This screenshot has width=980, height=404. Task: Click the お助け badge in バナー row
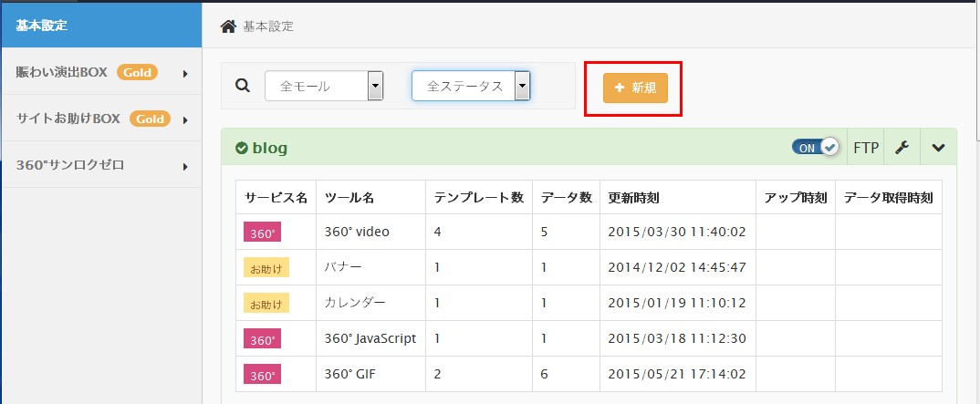[266, 269]
